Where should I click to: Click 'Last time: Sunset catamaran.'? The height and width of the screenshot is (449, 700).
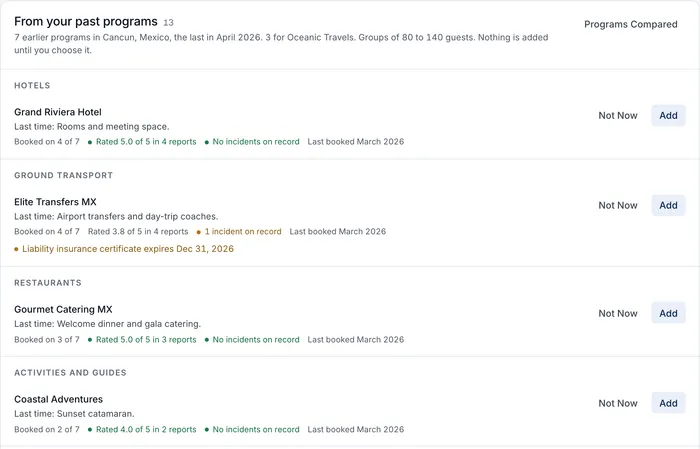[74, 414]
